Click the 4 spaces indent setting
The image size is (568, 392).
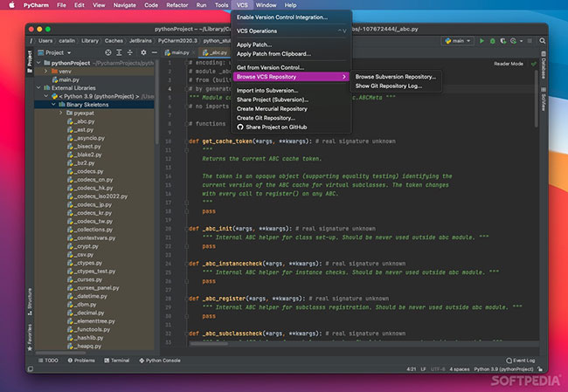(x=460, y=369)
